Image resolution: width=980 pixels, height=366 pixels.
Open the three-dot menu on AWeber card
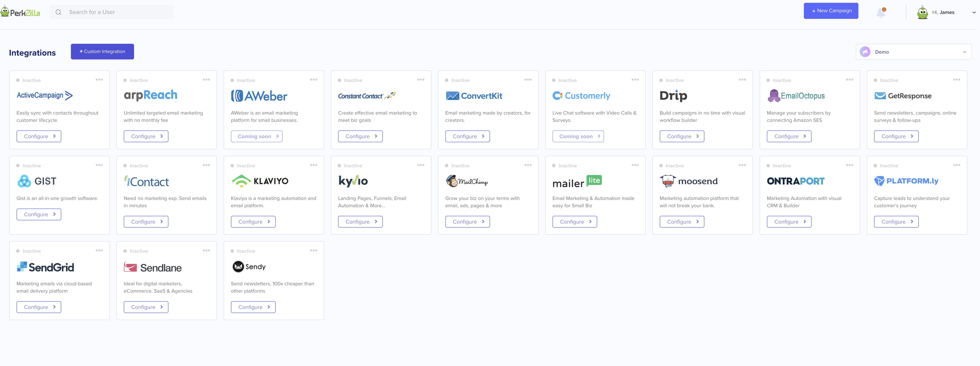[x=314, y=80]
